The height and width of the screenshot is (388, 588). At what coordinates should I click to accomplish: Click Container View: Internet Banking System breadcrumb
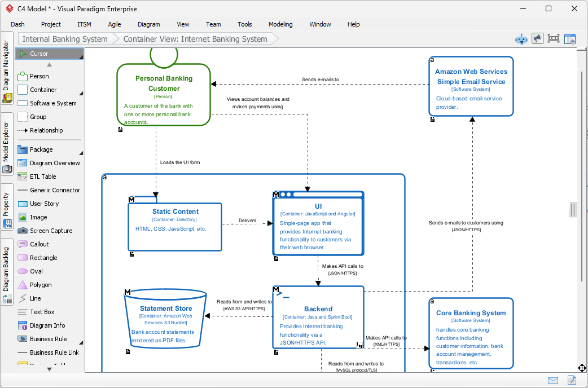pos(195,39)
